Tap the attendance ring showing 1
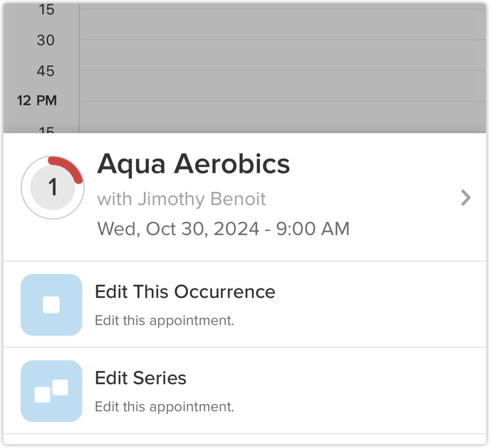The image size is (490, 448). (x=53, y=187)
